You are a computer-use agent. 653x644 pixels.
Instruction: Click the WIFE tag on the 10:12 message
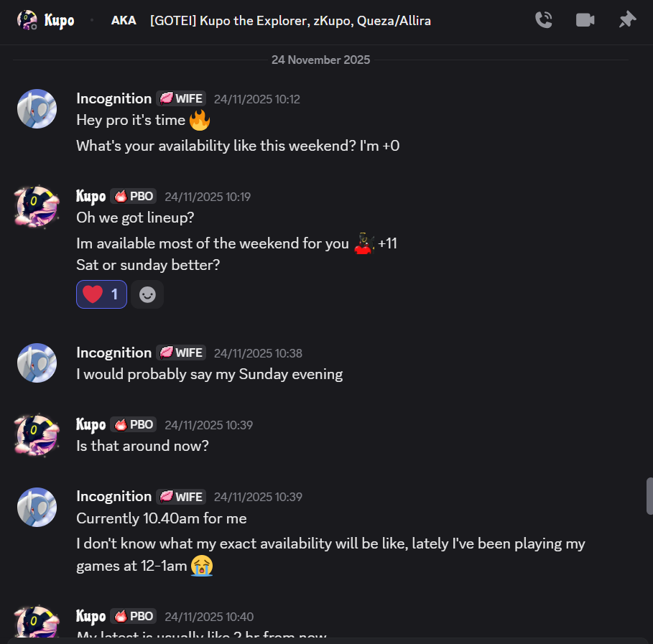(181, 98)
